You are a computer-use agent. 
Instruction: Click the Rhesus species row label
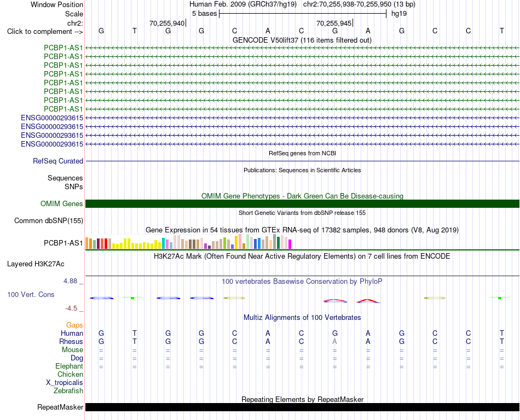pos(71,341)
